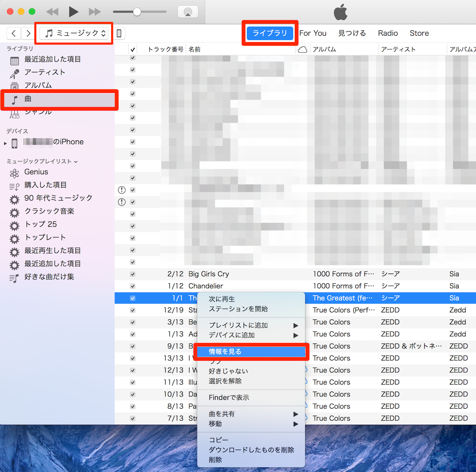The height and width of the screenshot is (472, 476).
Task: Expand the プレイリストに追加 submenu
Action: 251,325
